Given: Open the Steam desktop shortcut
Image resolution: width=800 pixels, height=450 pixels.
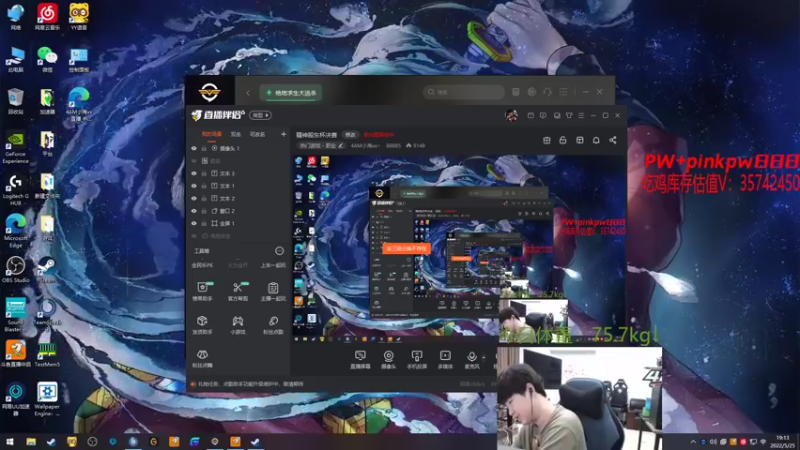Looking at the screenshot, I should click(47, 269).
